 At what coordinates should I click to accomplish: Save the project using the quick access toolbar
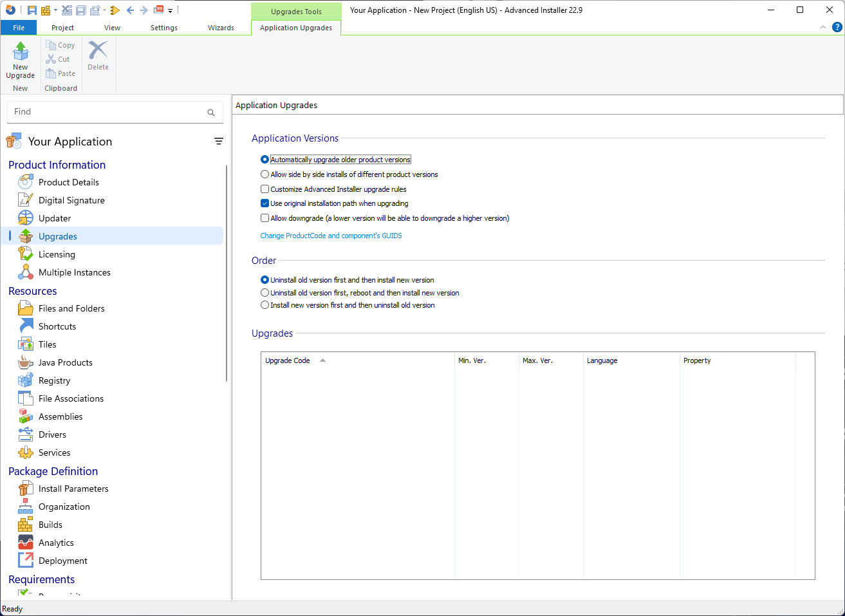click(32, 10)
